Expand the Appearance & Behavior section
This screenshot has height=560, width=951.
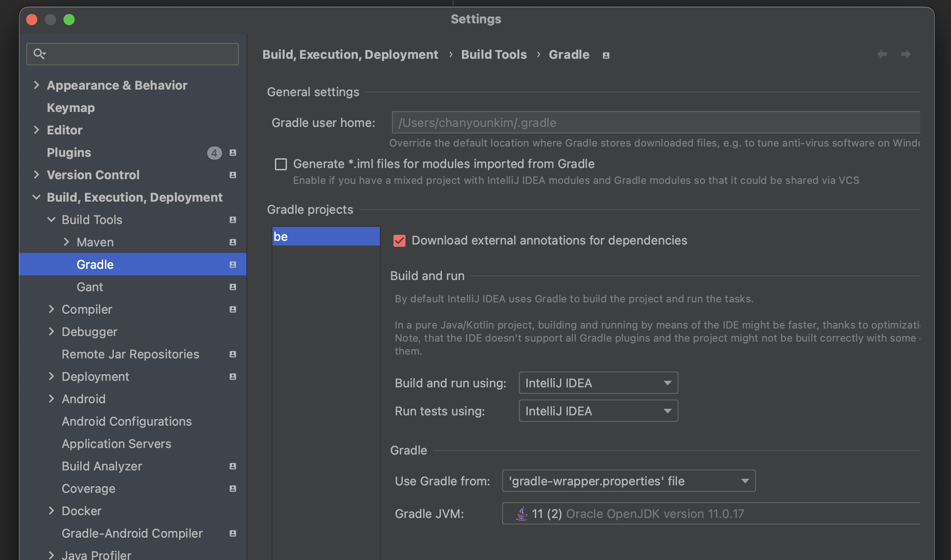point(36,85)
